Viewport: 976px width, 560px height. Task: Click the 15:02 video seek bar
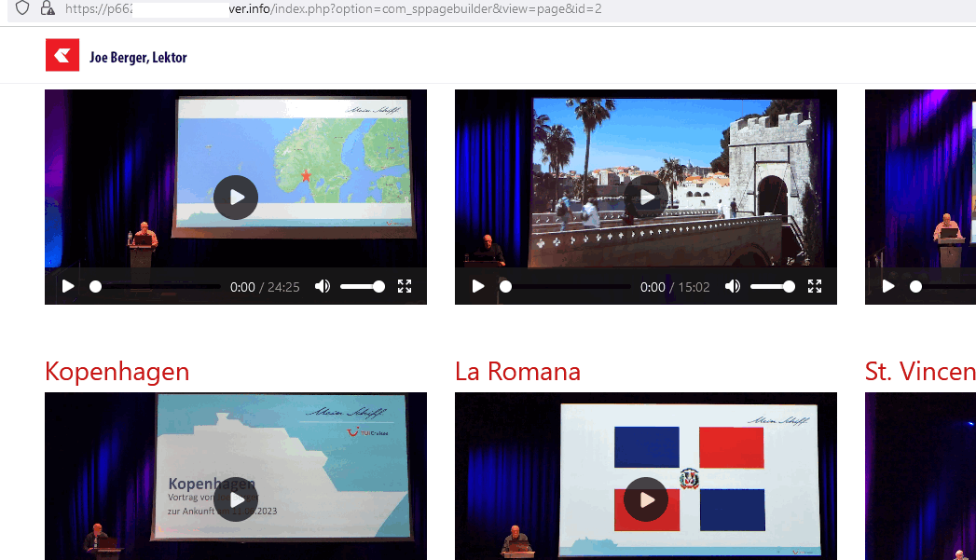tap(567, 287)
